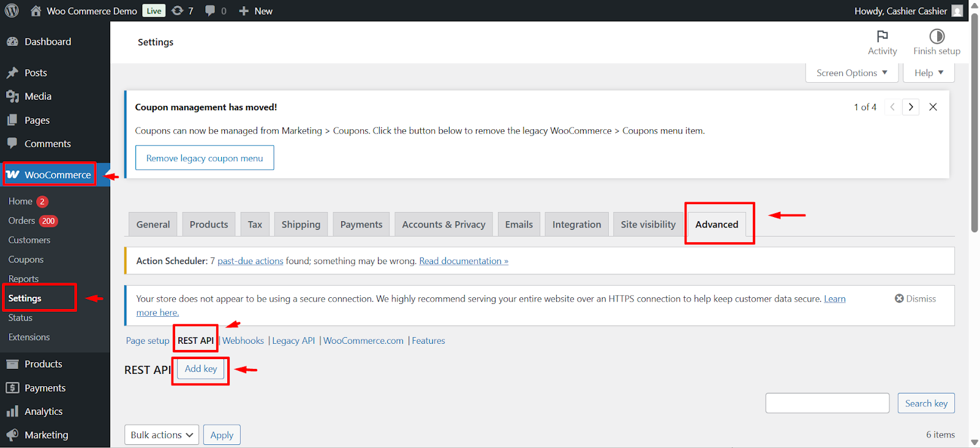Click Howdy, Cashier Cashier account menu

(908, 11)
